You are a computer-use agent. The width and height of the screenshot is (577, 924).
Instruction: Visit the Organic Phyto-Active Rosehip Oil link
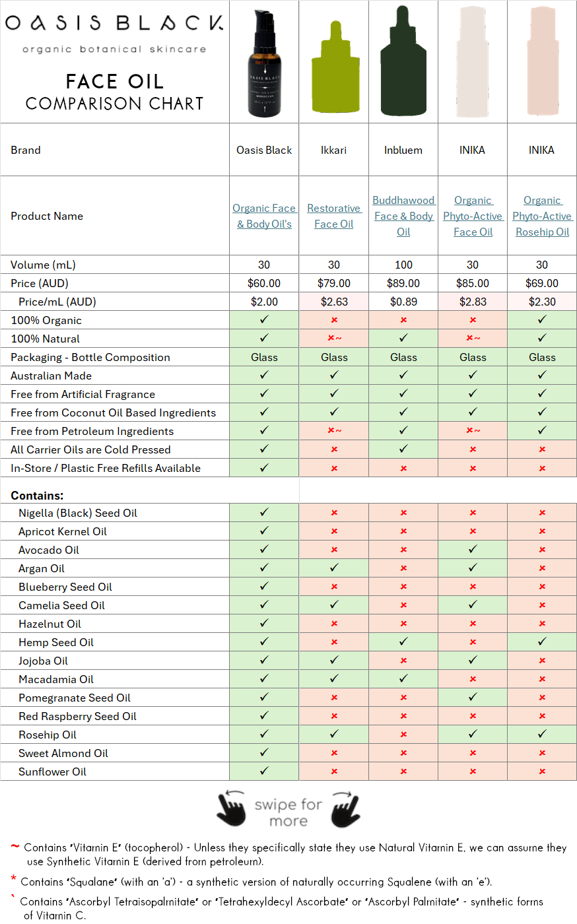click(x=542, y=216)
